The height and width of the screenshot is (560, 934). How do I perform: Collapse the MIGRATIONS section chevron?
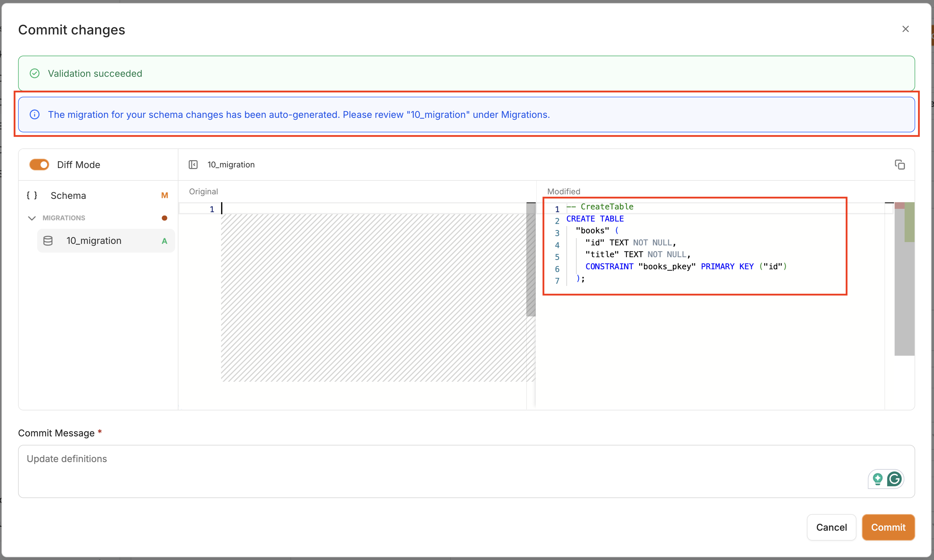(x=32, y=218)
